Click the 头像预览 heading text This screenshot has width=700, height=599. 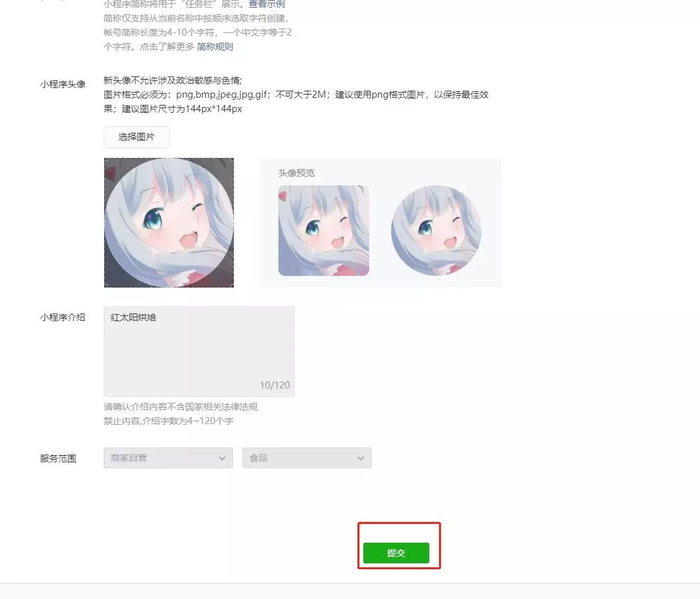[x=297, y=173]
